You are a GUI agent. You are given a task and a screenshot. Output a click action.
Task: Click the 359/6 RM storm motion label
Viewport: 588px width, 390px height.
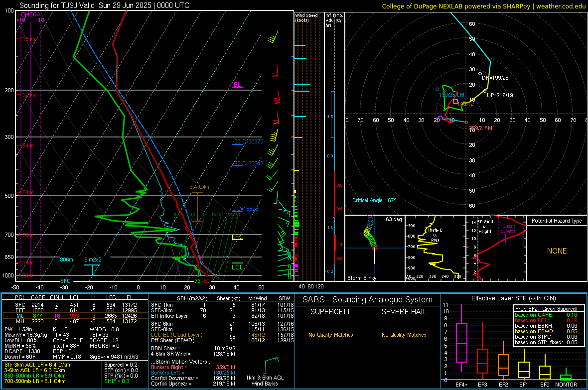click(481, 128)
